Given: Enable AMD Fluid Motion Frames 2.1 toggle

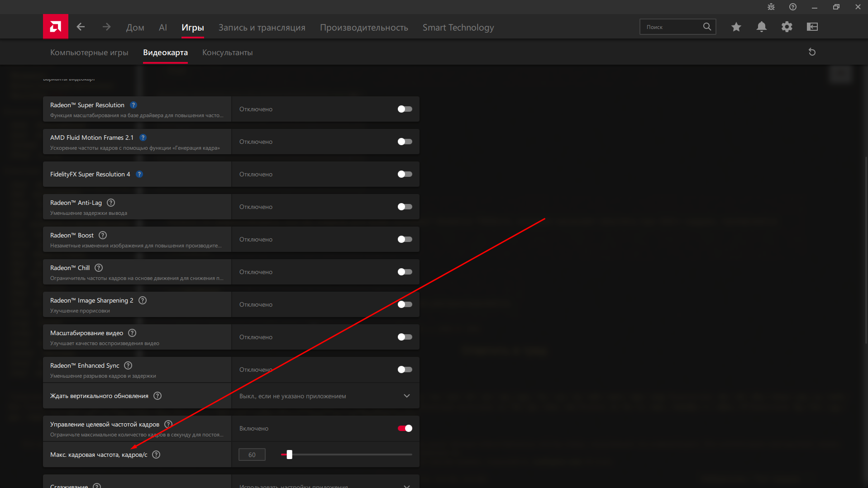Looking at the screenshot, I should pyautogui.click(x=405, y=142).
